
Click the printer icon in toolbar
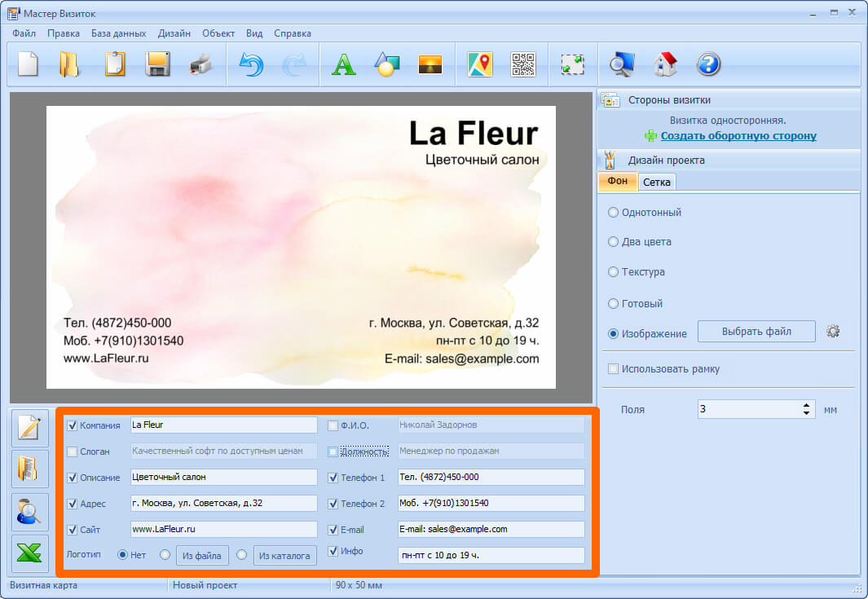tap(200, 64)
